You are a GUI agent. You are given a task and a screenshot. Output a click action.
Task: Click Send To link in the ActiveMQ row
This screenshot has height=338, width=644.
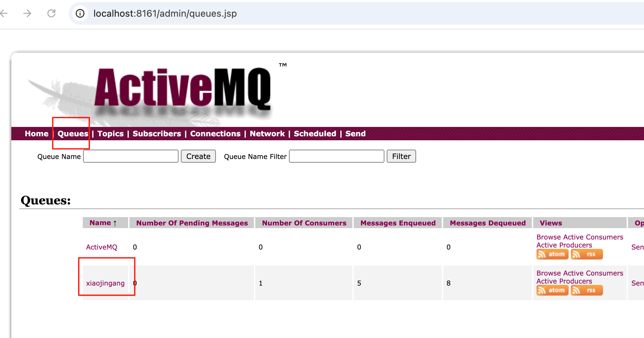coord(637,247)
